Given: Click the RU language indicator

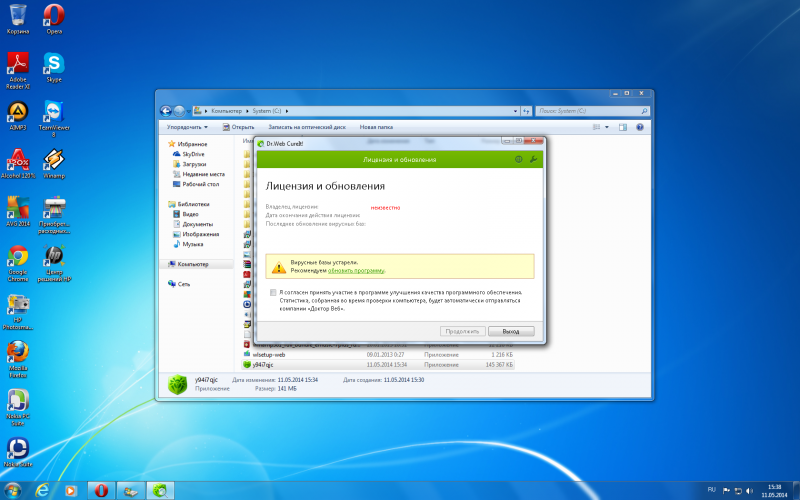Looking at the screenshot, I should click(712, 490).
